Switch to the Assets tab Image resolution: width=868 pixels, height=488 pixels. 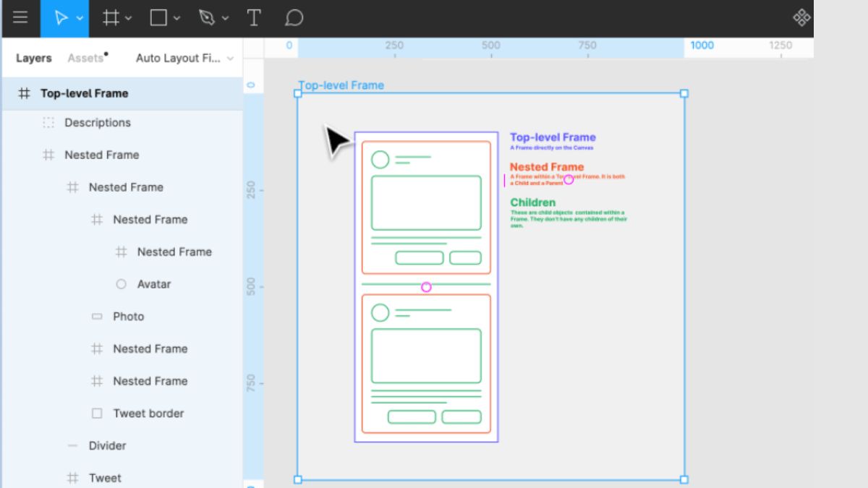tap(86, 58)
